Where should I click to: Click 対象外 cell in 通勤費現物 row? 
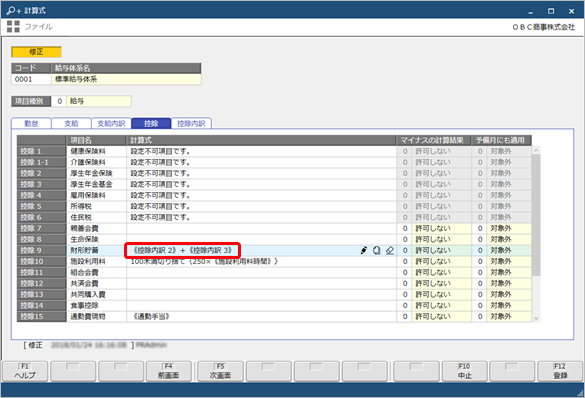(509, 316)
